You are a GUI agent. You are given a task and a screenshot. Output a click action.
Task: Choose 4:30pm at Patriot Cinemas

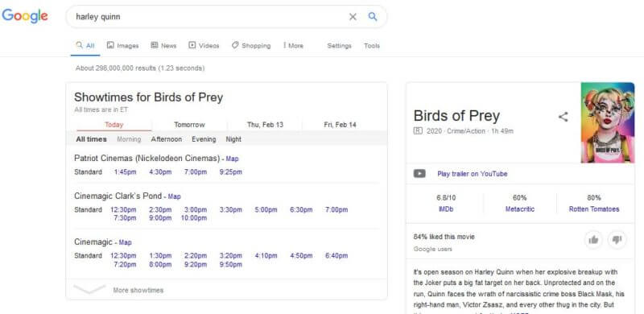point(160,171)
